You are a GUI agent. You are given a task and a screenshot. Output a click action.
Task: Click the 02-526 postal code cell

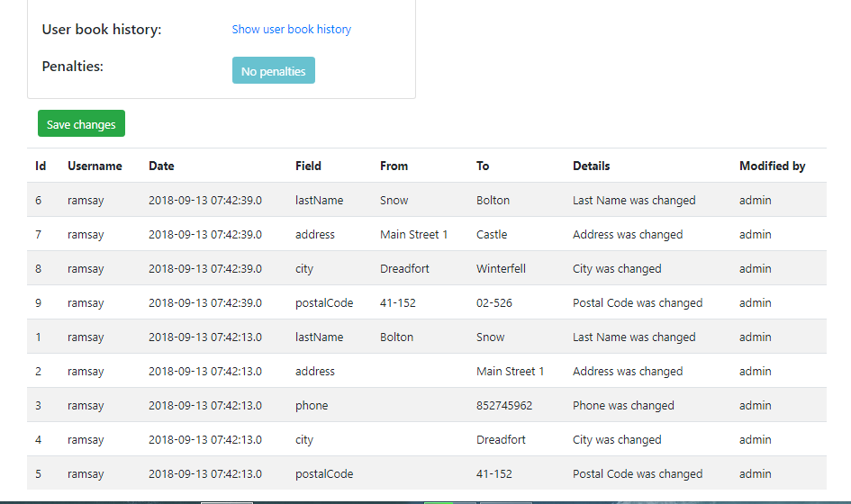494,303
